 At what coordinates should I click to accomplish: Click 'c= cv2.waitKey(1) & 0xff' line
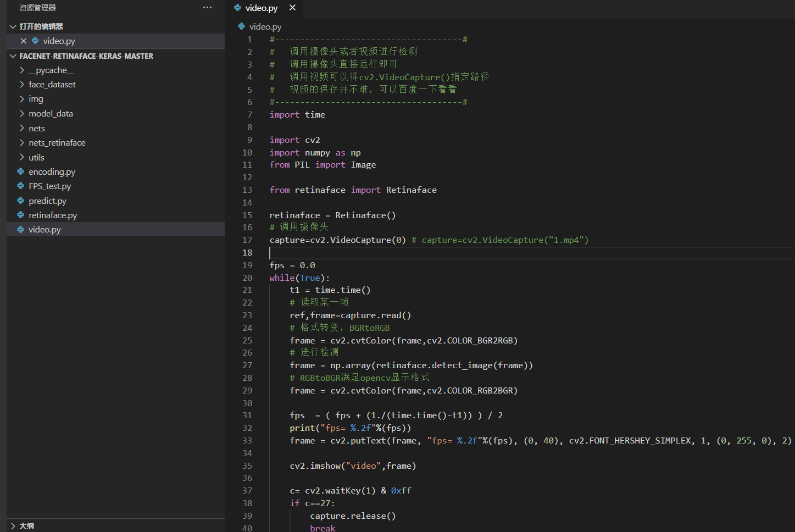351,491
